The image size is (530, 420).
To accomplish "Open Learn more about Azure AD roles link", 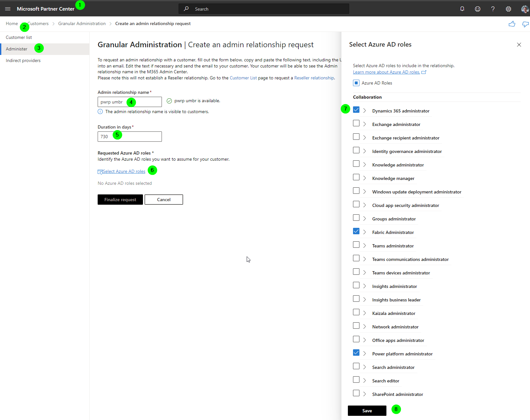I will tap(386, 72).
